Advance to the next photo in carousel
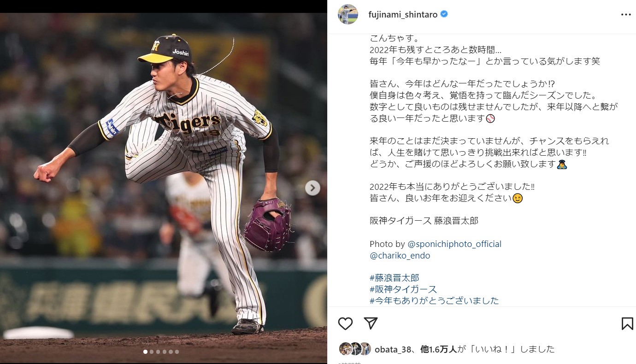This screenshot has height=364, width=636. tap(312, 188)
